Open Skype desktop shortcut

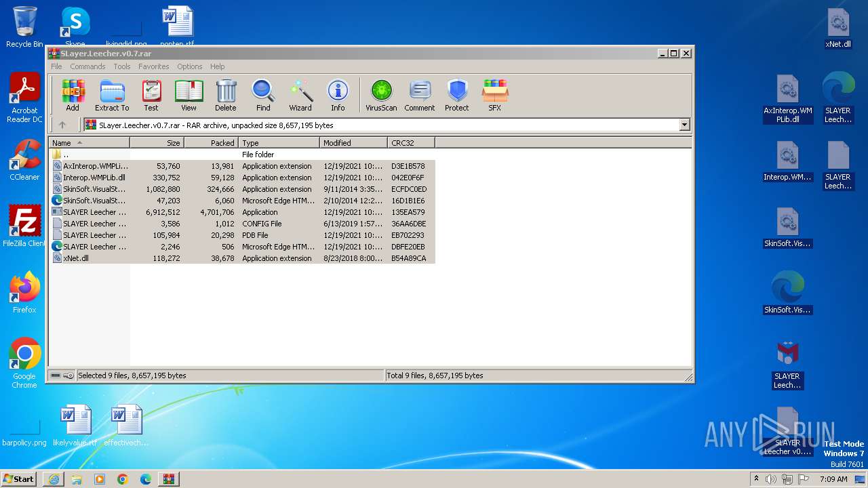pos(75,27)
